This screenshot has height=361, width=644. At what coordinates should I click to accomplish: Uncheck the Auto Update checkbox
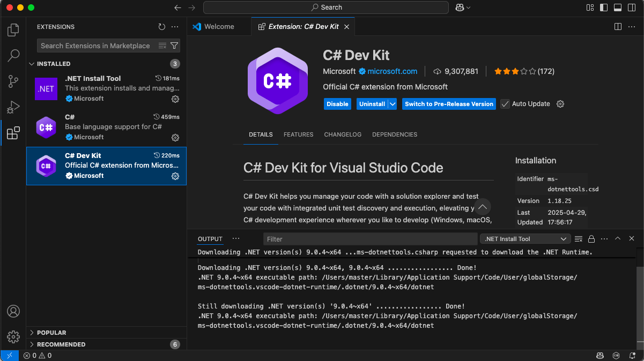point(505,103)
